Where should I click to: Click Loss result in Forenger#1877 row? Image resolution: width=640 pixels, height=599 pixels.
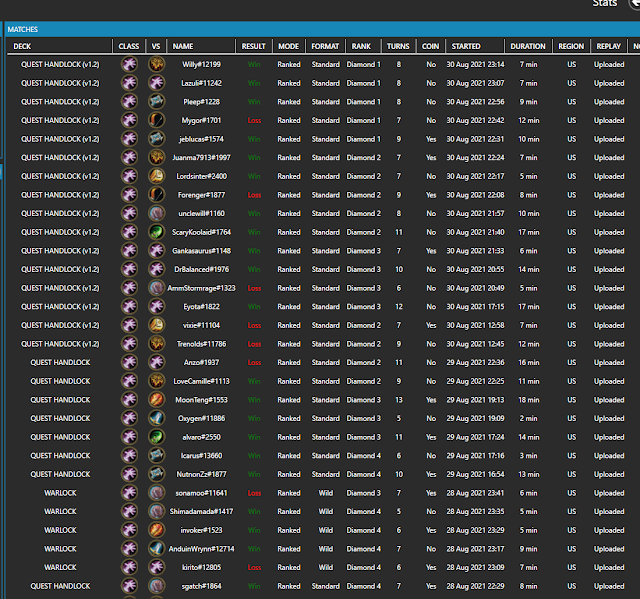[254, 195]
